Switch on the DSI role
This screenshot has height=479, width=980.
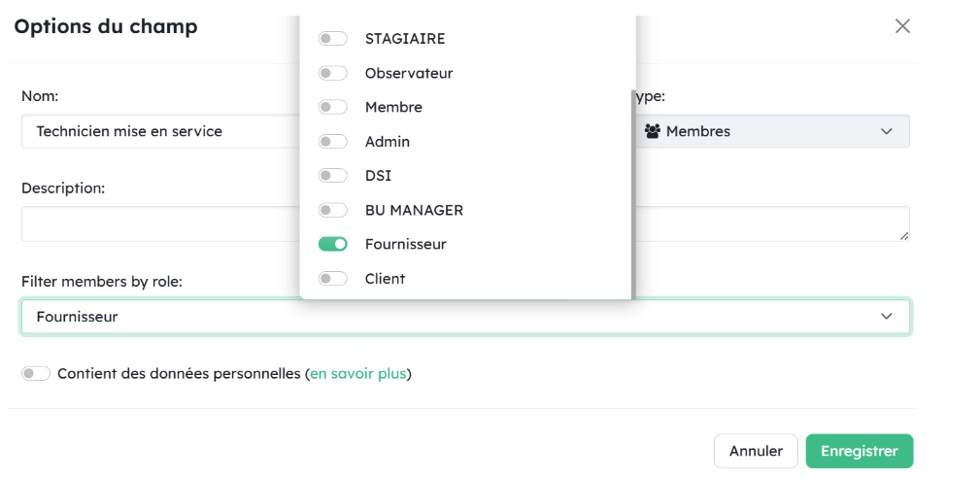pyautogui.click(x=333, y=176)
